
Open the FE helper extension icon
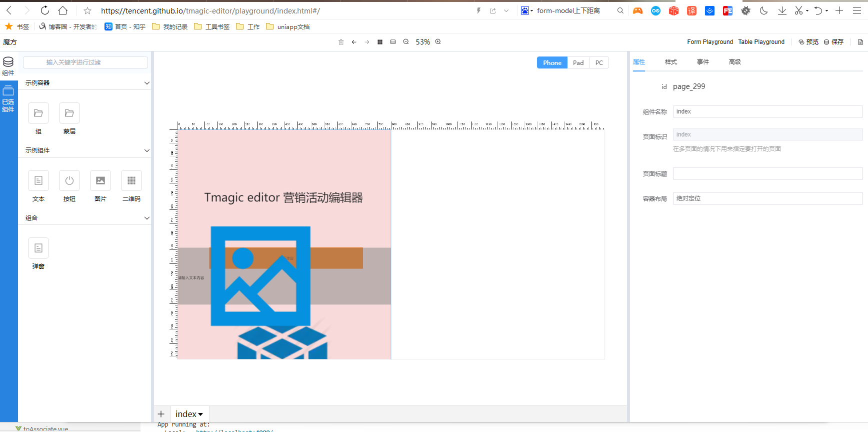click(727, 10)
